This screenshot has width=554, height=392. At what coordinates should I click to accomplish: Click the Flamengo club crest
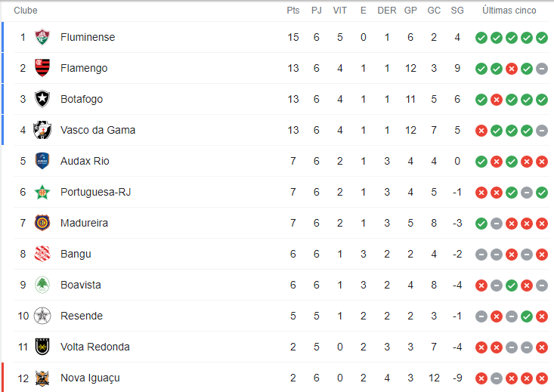pyautogui.click(x=42, y=68)
